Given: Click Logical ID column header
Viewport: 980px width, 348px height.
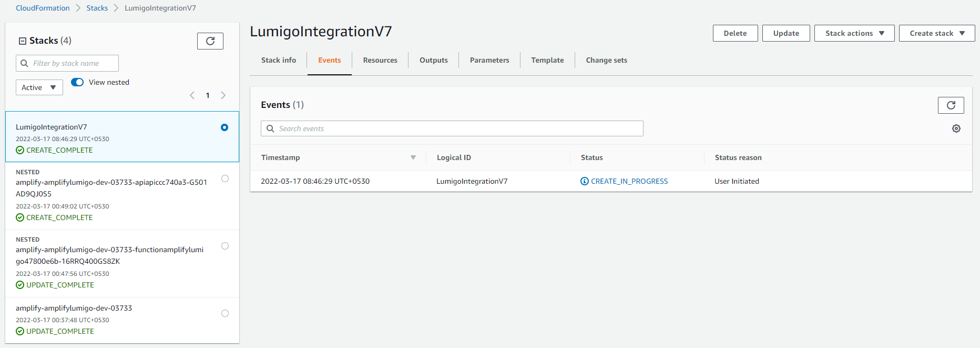Looking at the screenshot, I should [454, 157].
